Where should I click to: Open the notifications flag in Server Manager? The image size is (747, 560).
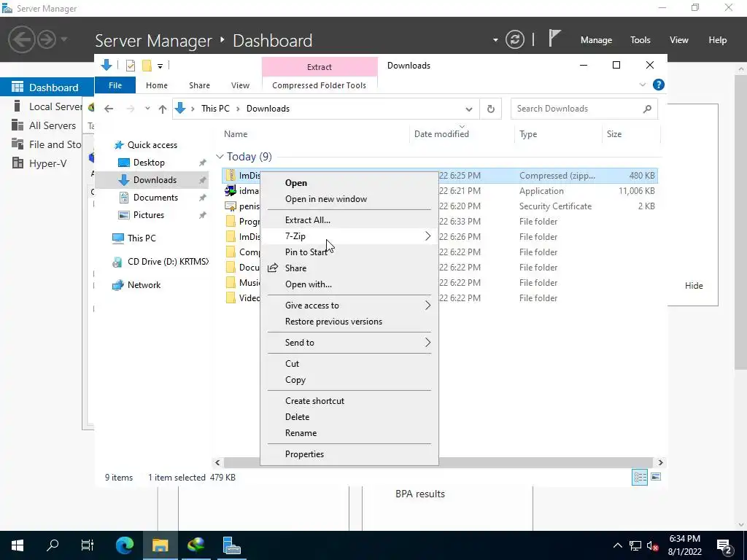(x=554, y=39)
